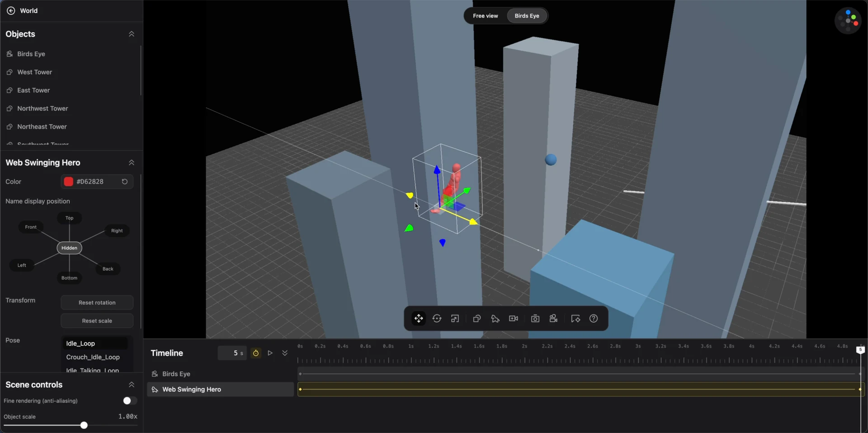
Task: Open the AI annotate sparkle tool
Action: pos(576,319)
